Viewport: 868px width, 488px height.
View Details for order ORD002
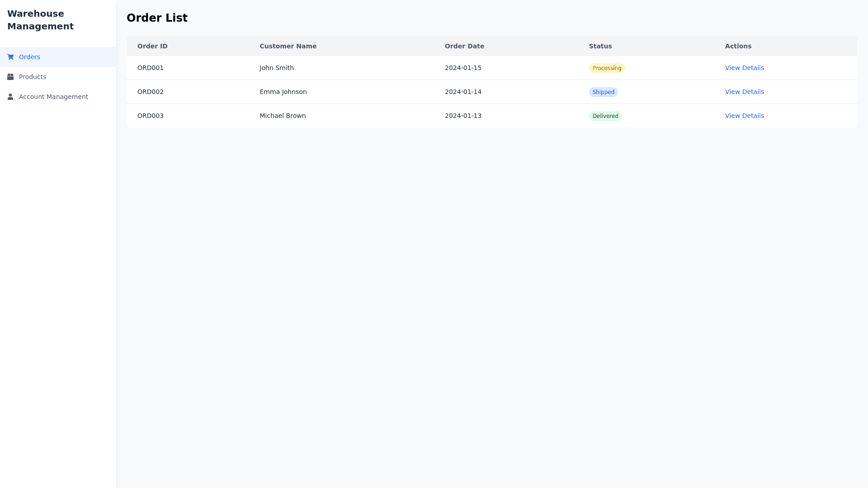(744, 92)
